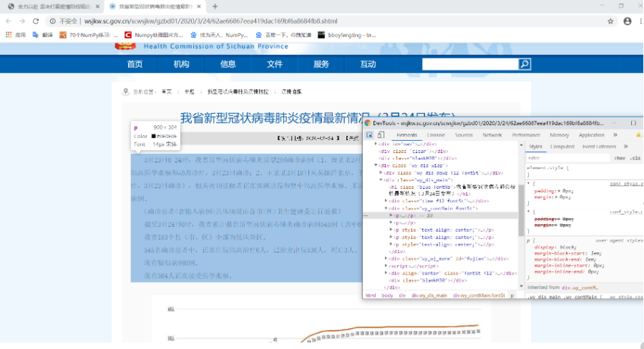Open the Application panel tab

point(592,134)
